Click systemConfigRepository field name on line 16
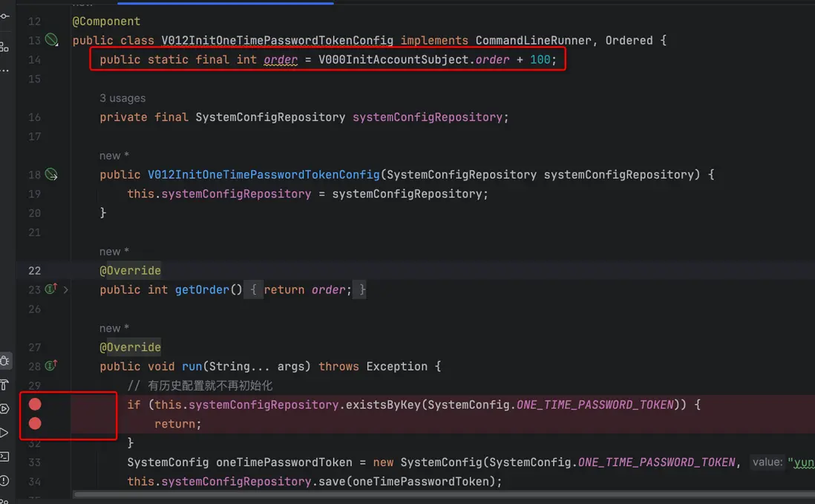This screenshot has width=815, height=504. point(428,117)
